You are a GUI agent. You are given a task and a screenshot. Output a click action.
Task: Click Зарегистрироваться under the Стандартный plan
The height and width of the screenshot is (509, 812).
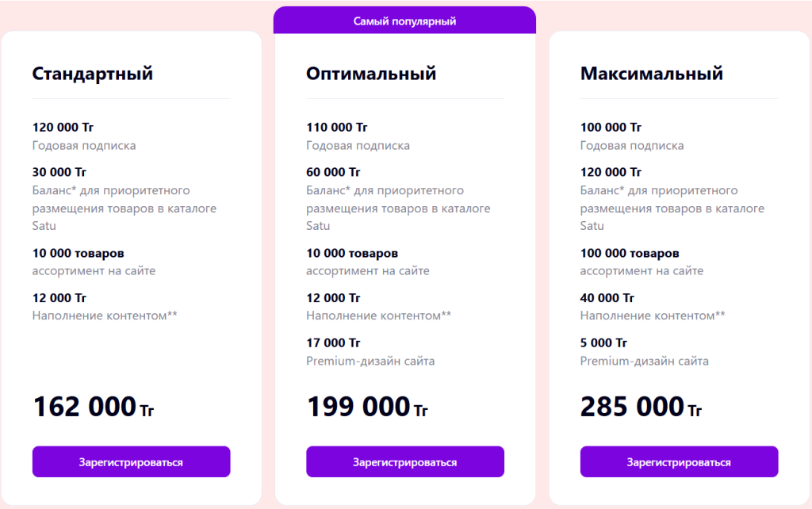pos(131,461)
